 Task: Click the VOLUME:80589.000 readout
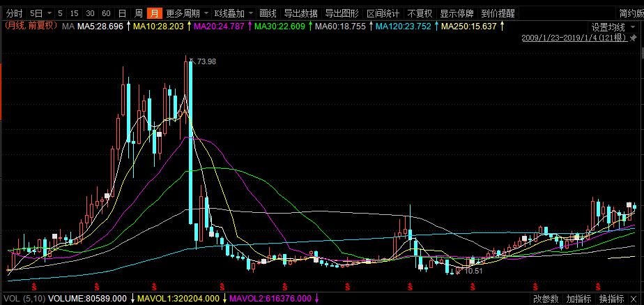pyautogui.click(x=88, y=299)
